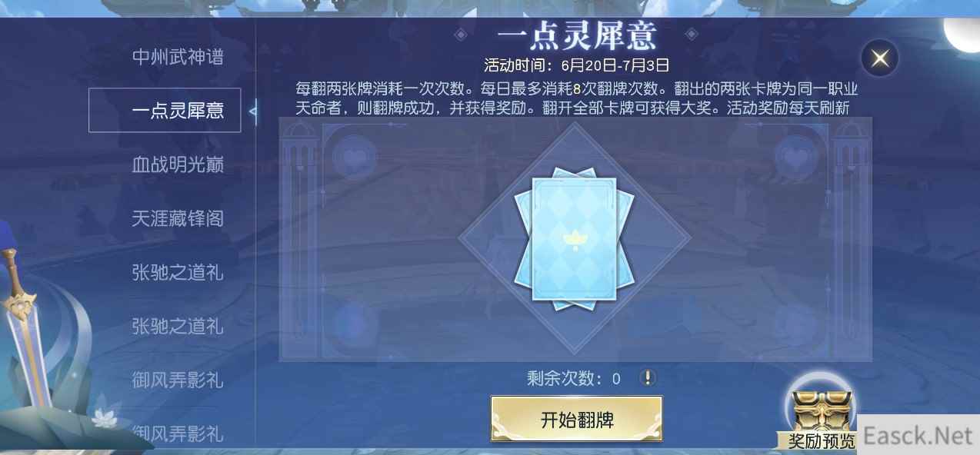This screenshot has height=455, width=980.
Task: Tap the exclamation info icon beside 剩余次数
Action: click(648, 377)
